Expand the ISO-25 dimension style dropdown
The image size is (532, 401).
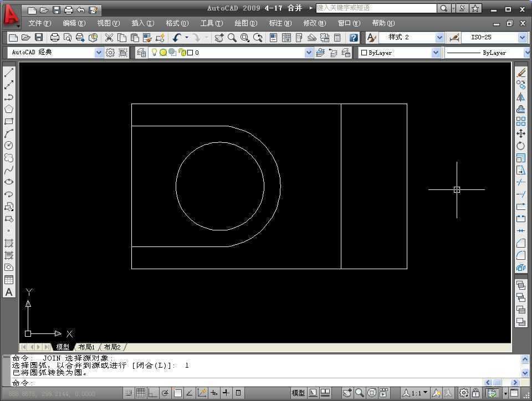[522, 37]
